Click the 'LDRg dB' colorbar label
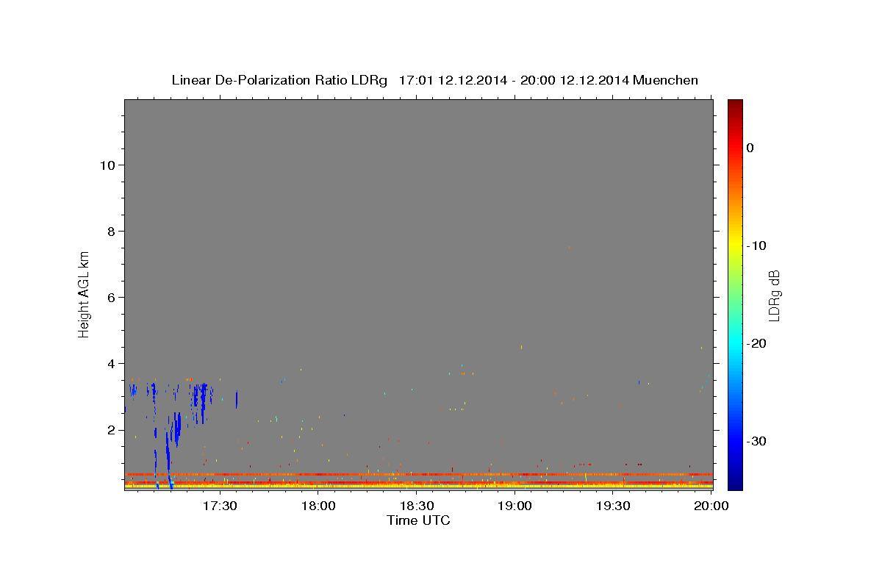882x588 pixels. [x=774, y=295]
